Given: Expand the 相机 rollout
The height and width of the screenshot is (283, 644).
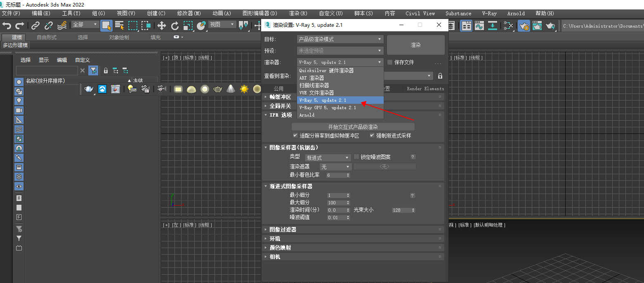Looking at the screenshot, I should click(353, 257).
